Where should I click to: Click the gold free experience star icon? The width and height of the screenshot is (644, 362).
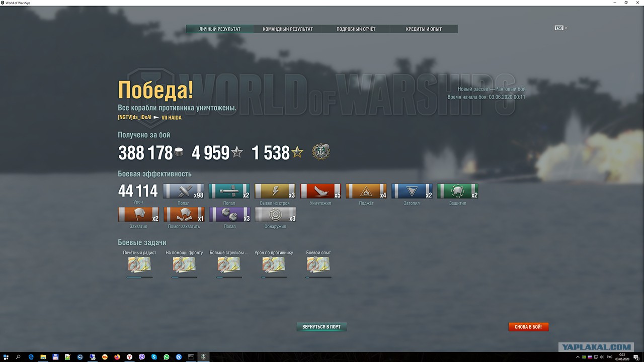coord(297,152)
